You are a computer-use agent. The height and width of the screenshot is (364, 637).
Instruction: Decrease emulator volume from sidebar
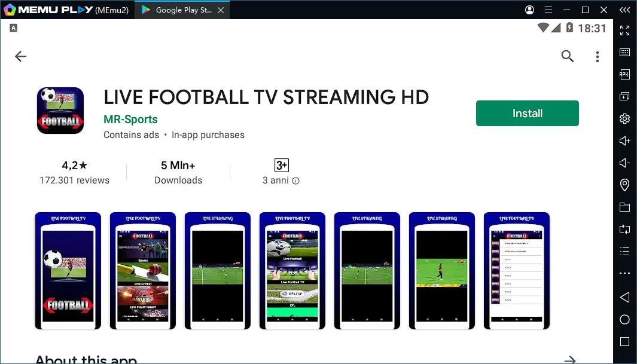click(624, 162)
